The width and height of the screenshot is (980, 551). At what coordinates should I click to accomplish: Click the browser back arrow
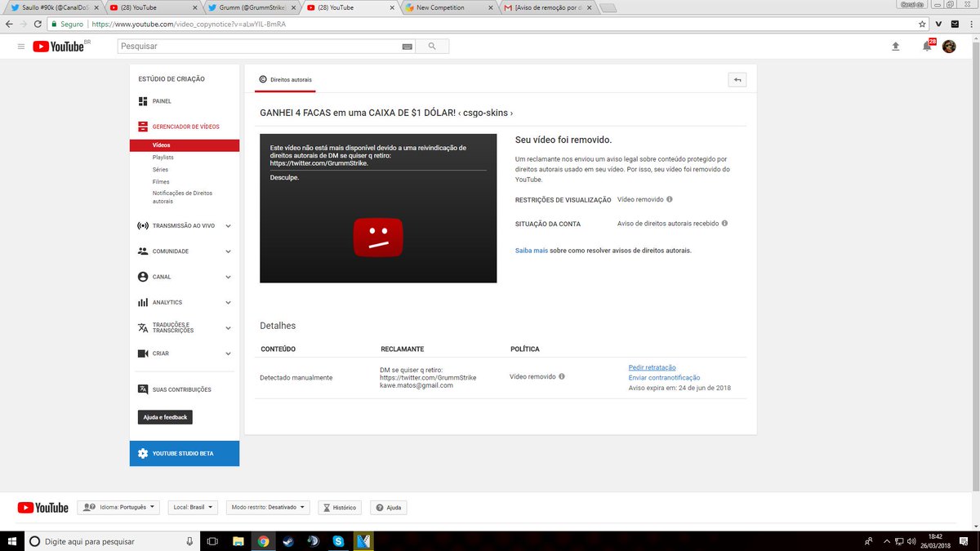pos(8,24)
